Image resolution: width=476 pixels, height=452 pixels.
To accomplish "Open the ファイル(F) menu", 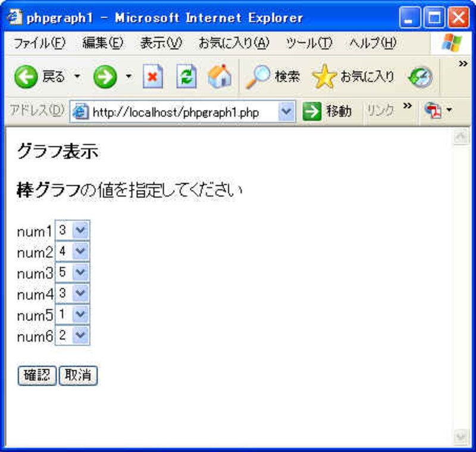I will tap(39, 43).
